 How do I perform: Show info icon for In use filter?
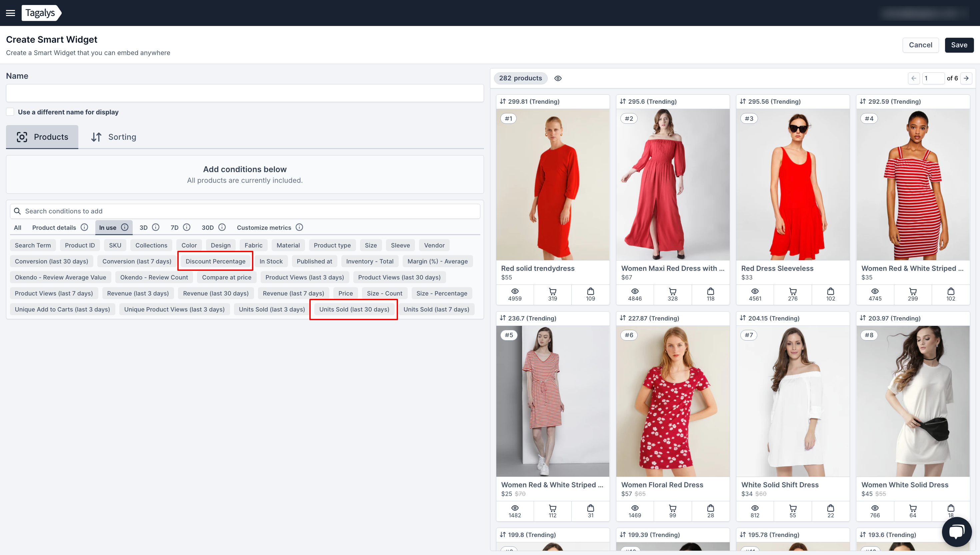point(125,227)
